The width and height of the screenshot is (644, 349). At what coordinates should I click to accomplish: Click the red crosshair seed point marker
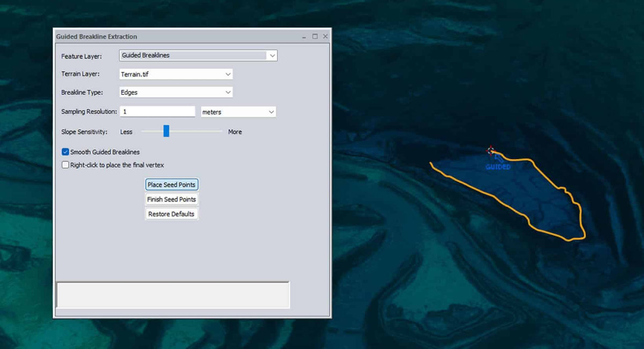tap(490, 150)
